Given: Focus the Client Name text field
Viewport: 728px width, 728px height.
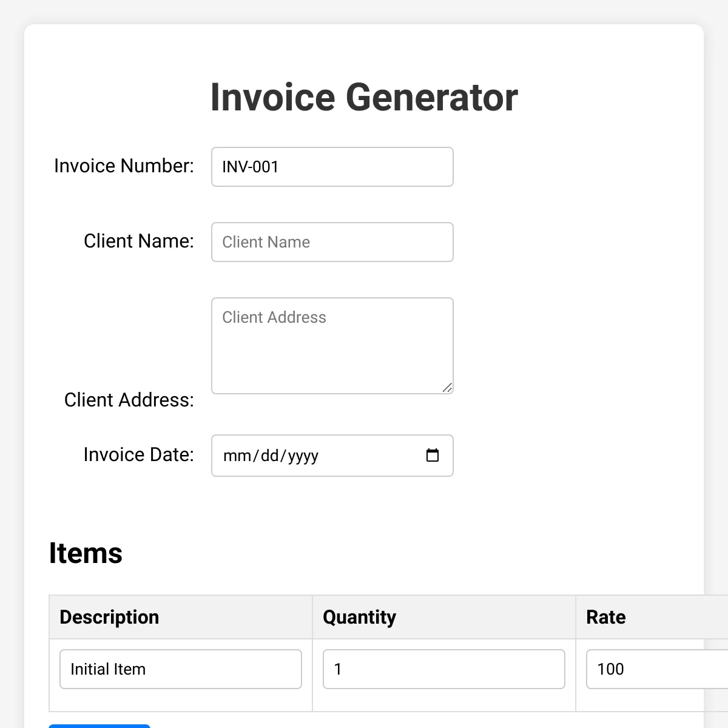Looking at the screenshot, I should point(332,242).
